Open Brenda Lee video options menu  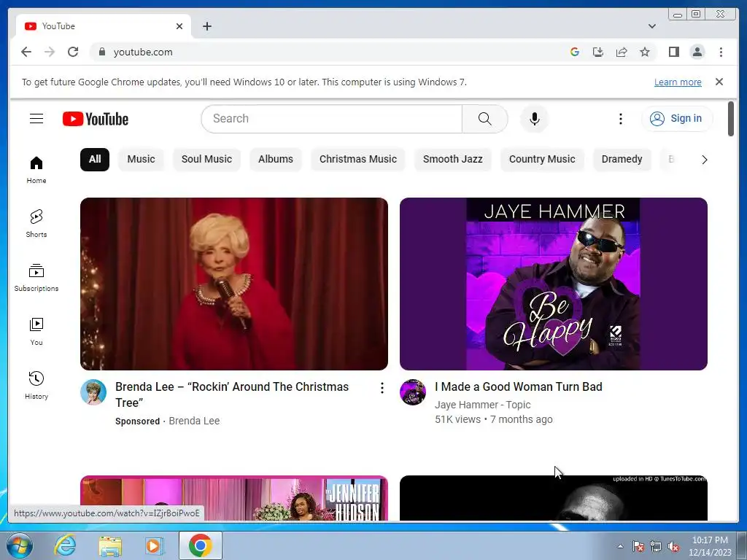pyautogui.click(x=382, y=388)
